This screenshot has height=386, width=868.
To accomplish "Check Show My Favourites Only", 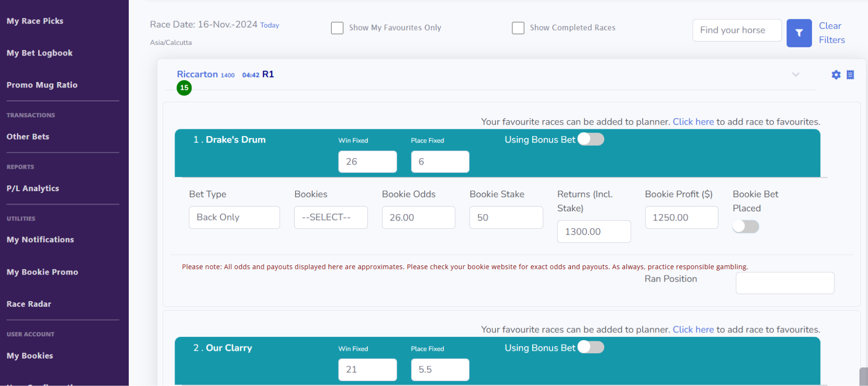I will pos(337,28).
